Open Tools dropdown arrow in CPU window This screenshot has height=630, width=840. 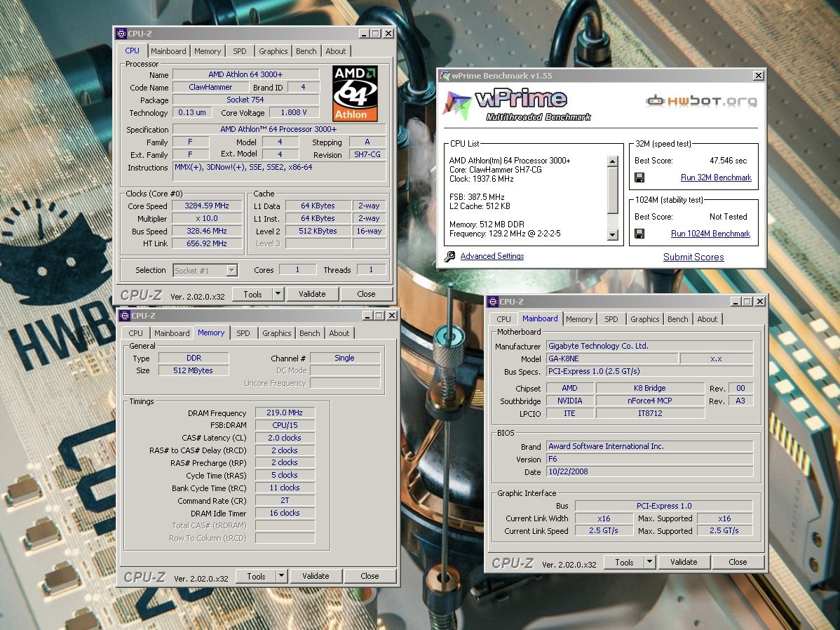(x=278, y=294)
